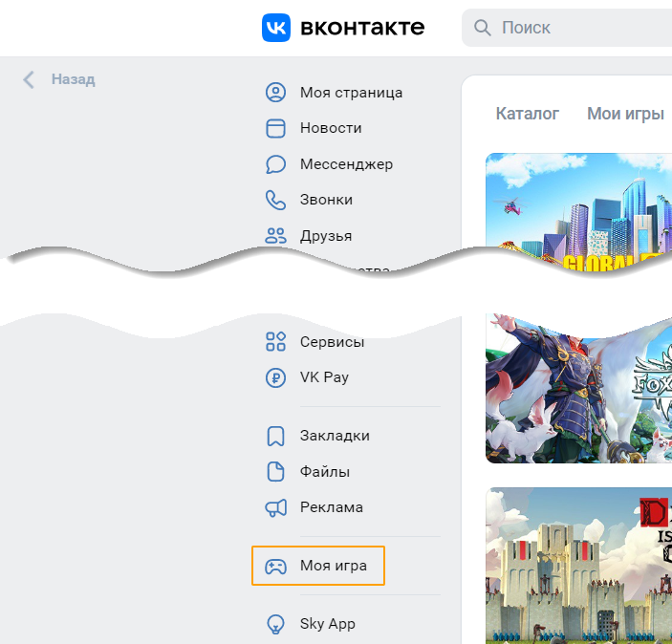The image size is (672, 644).
Task: Focus the Поиск search field
Action: pos(574,28)
